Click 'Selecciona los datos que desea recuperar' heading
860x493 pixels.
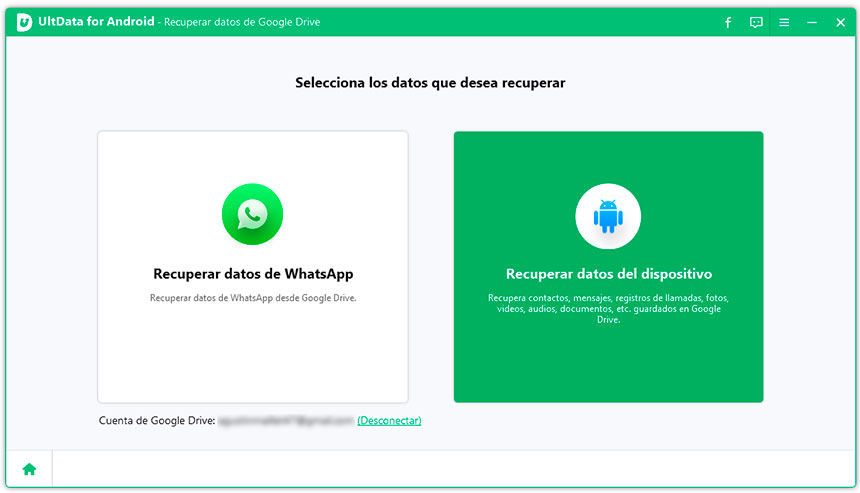pos(430,83)
